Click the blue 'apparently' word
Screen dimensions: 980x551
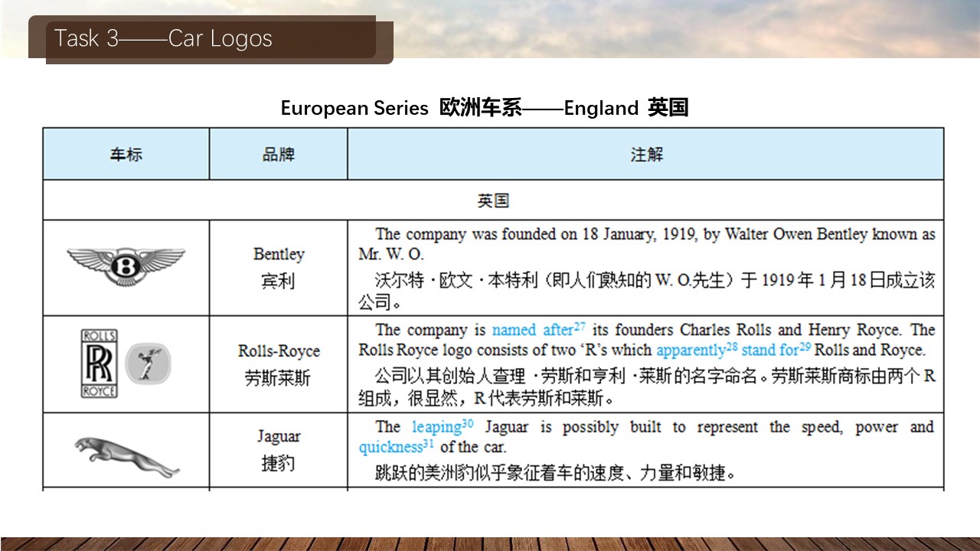pos(691,350)
